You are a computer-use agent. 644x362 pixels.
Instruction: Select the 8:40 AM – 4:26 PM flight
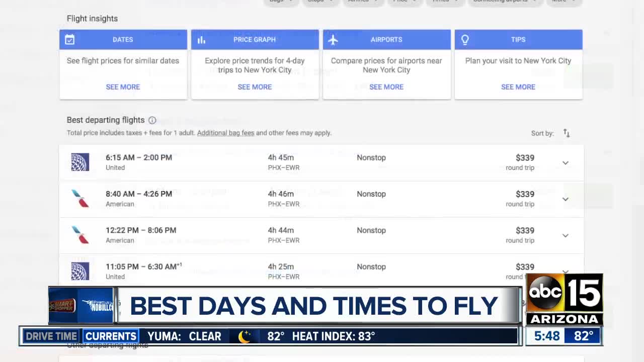[x=321, y=199]
